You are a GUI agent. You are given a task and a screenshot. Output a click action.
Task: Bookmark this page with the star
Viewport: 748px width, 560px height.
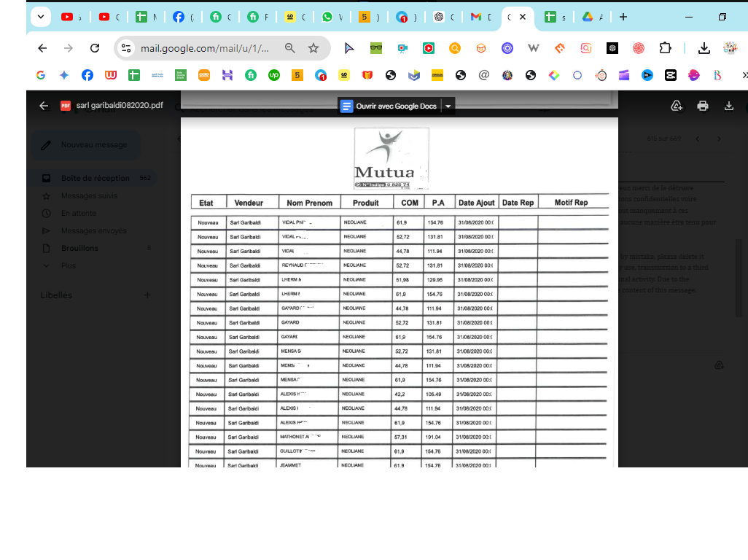313,48
